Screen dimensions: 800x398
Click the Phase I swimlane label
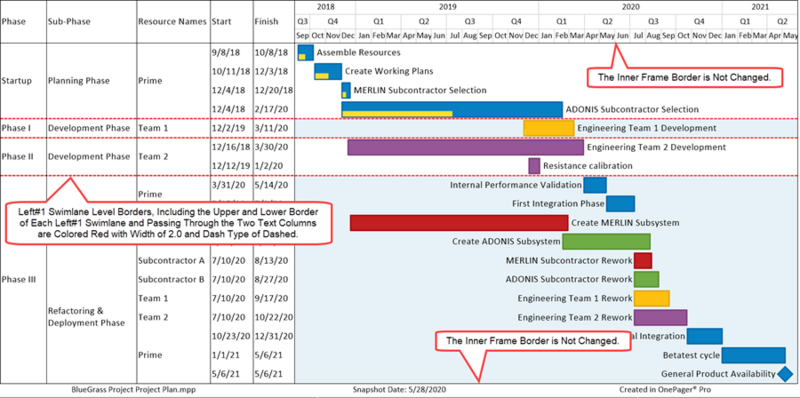pyautogui.click(x=16, y=128)
